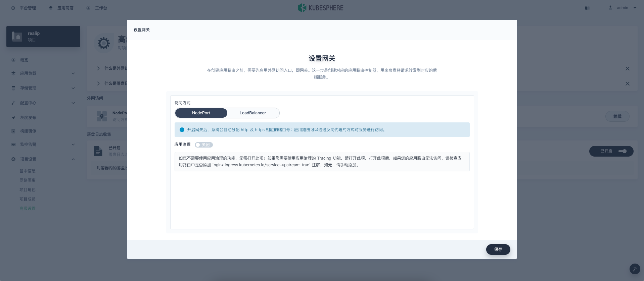The image size is (644, 281).
Task: Click the blue info icon in notice
Action: coord(182,130)
